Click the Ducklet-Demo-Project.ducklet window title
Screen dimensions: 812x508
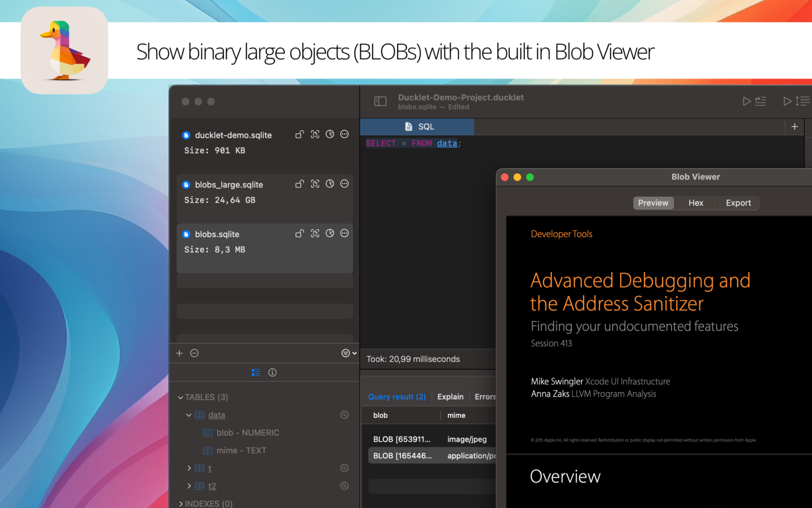461,98
